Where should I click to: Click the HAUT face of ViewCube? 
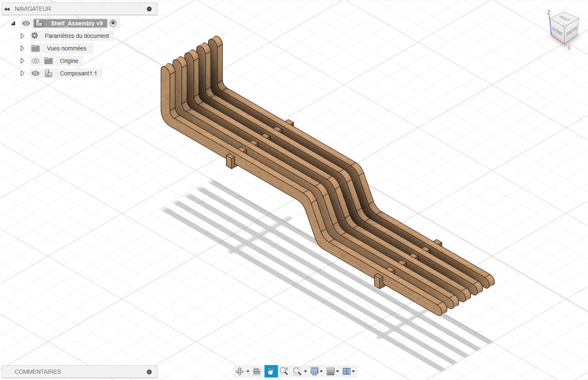tap(565, 19)
